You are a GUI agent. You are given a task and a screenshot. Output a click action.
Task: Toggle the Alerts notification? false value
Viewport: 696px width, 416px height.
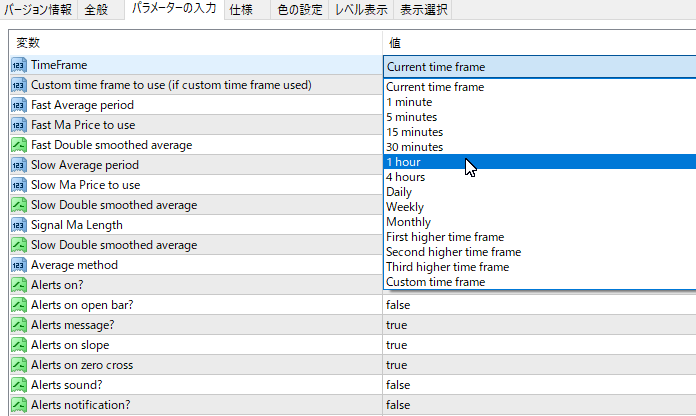point(398,405)
